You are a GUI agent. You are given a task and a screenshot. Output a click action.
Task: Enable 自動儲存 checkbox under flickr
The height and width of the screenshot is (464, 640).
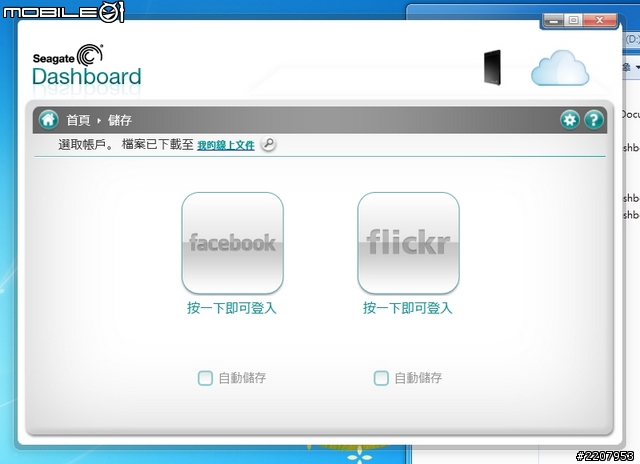pos(381,378)
